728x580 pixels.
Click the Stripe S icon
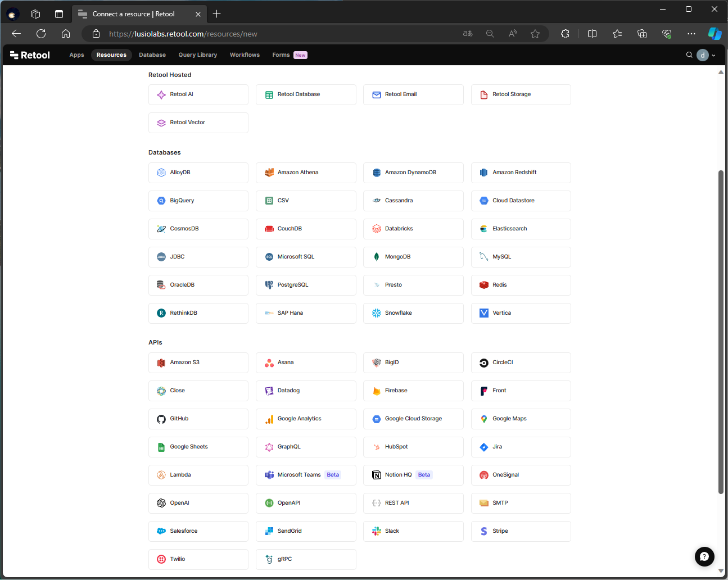(x=484, y=531)
